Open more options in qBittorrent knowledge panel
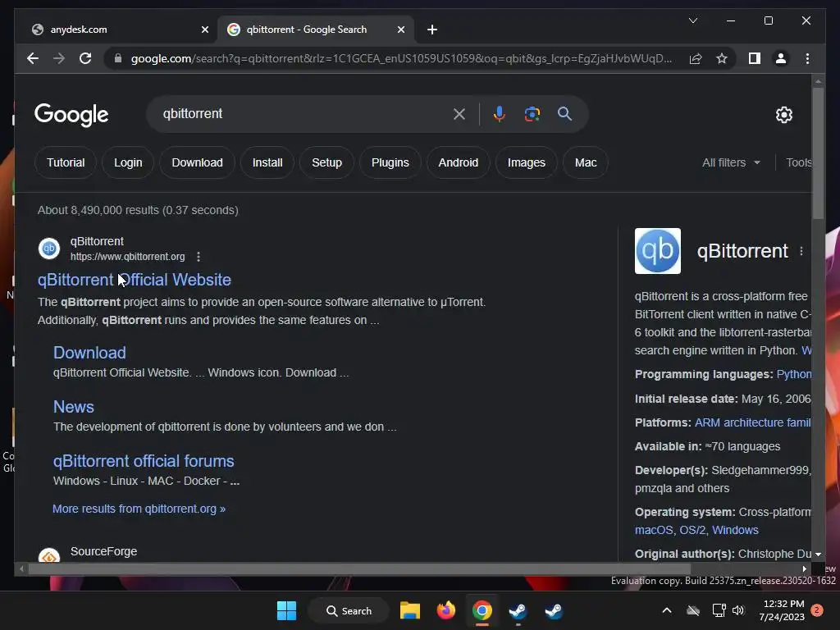 (x=801, y=251)
